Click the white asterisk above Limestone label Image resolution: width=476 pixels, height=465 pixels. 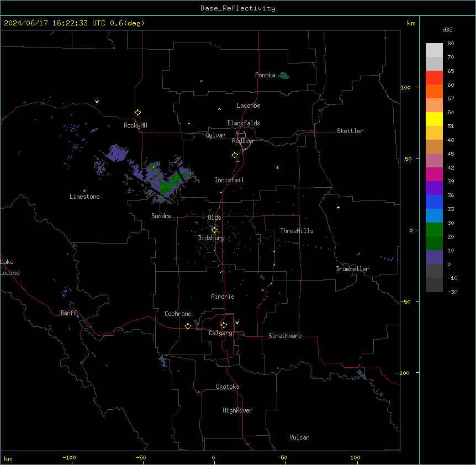pos(84,191)
